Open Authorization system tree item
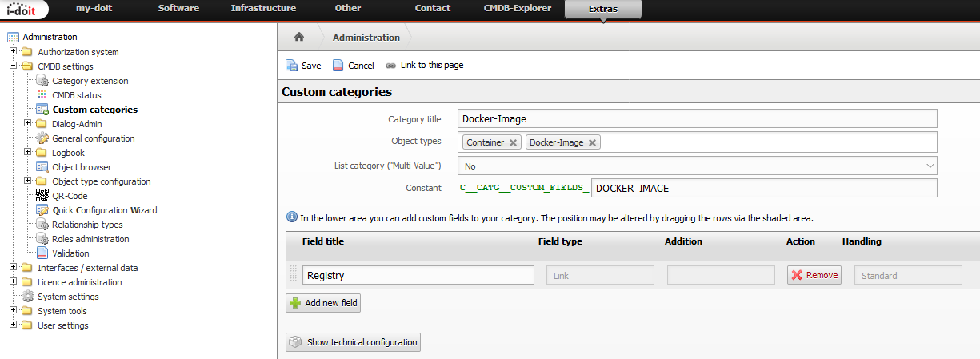Image resolution: width=980 pixels, height=359 pixels. click(78, 52)
